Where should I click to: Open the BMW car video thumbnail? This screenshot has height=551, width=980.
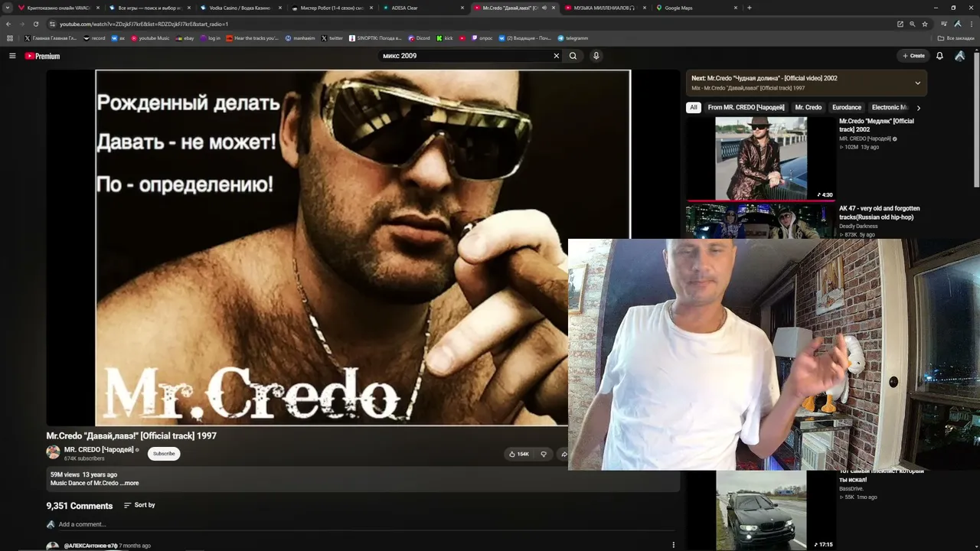(760, 510)
